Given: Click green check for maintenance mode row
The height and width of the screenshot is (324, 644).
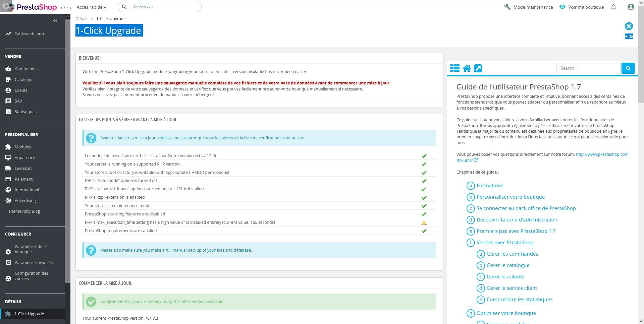Looking at the screenshot, I should [x=424, y=206].
